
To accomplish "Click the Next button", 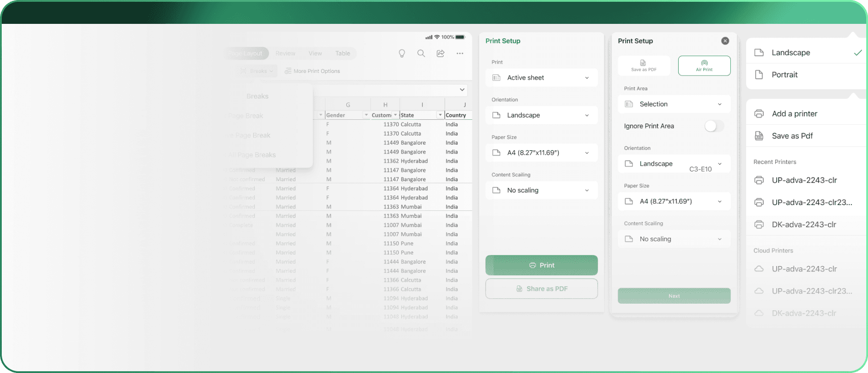I will (x=674, y=296).
